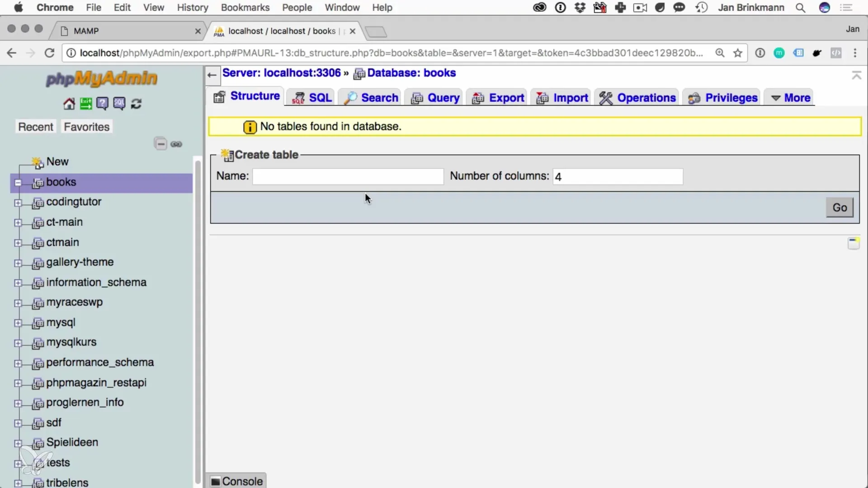Expand the mysqlkurs database node
This screenshot has height=488, width=868.
tap(18, 343)
